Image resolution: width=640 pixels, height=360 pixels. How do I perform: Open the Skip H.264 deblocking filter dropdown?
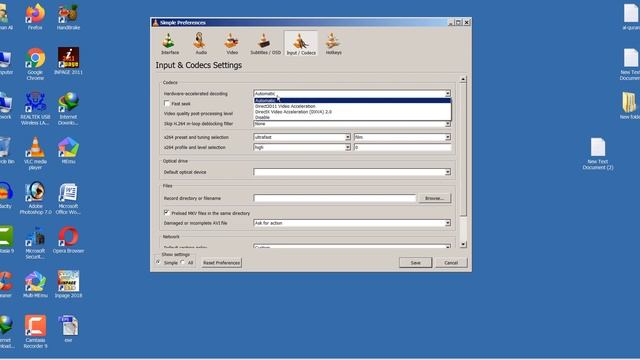point(352,124)
